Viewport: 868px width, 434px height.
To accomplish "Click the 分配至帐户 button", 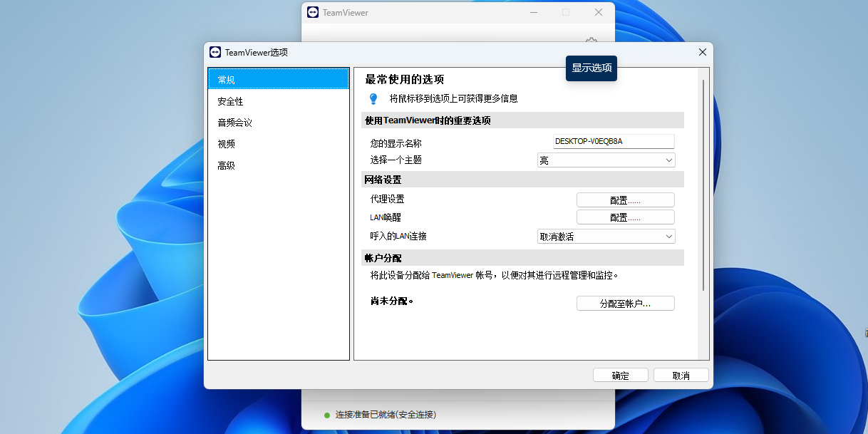I will pyautogui.click(x=625, y=303).
